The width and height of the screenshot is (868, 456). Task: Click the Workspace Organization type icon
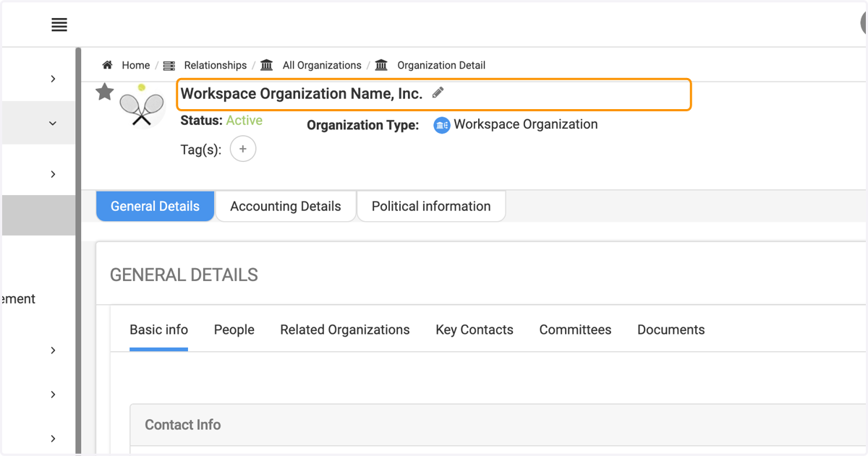point(442,125)
